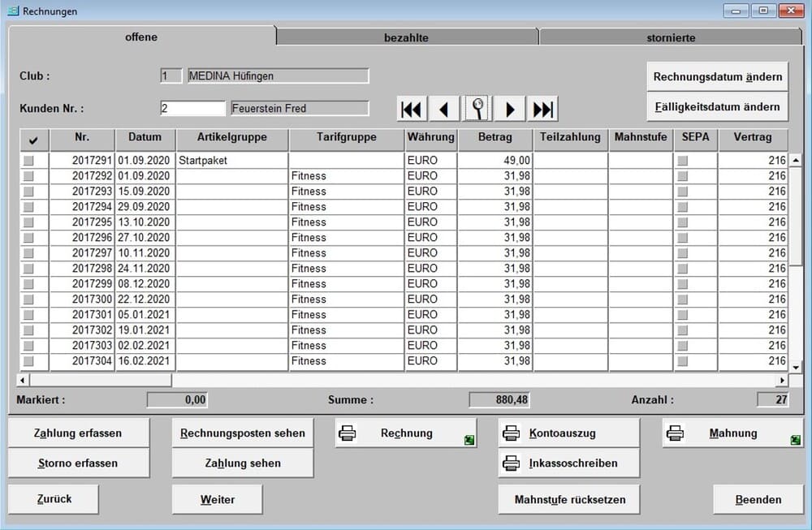Jump to first customer record

pos(412,109)
